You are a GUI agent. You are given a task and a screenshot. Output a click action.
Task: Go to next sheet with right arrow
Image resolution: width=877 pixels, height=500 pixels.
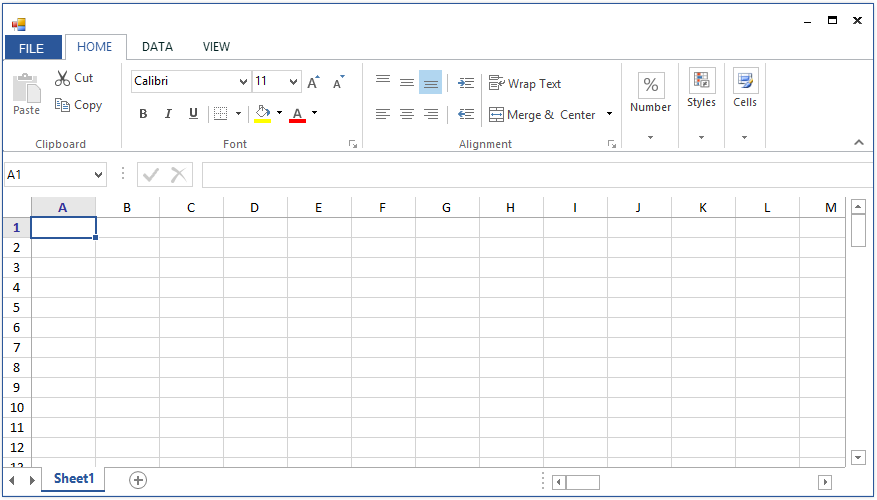click(32, 480)
